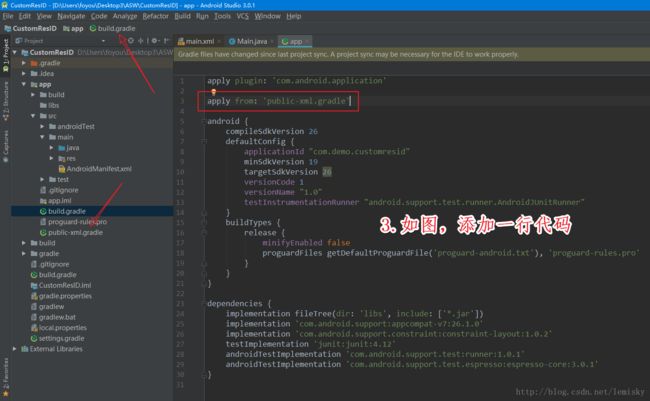The image size is (650, 401).
Task: Click build.gradle breadcrumb in the navigation bar
Action: [113, 28]
